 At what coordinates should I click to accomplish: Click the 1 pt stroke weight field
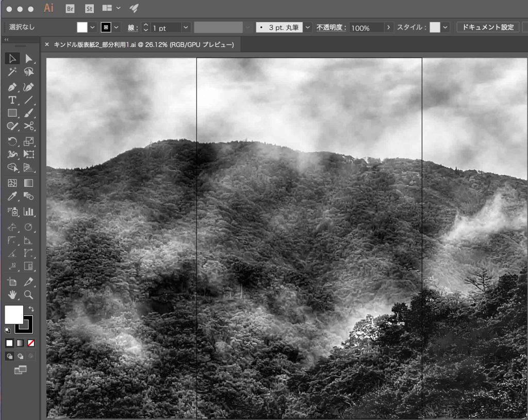coord(166,28)
